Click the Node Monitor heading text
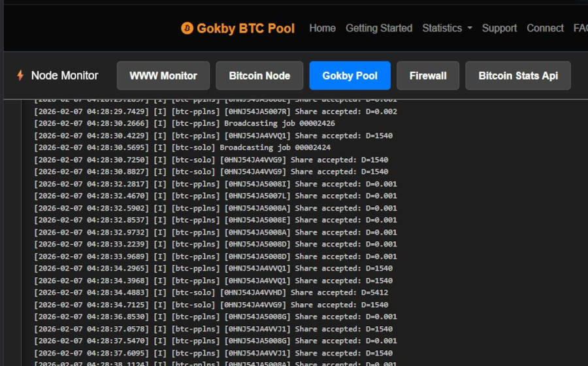The width and height of the screenshot is (588, 366). coord(65,76)
